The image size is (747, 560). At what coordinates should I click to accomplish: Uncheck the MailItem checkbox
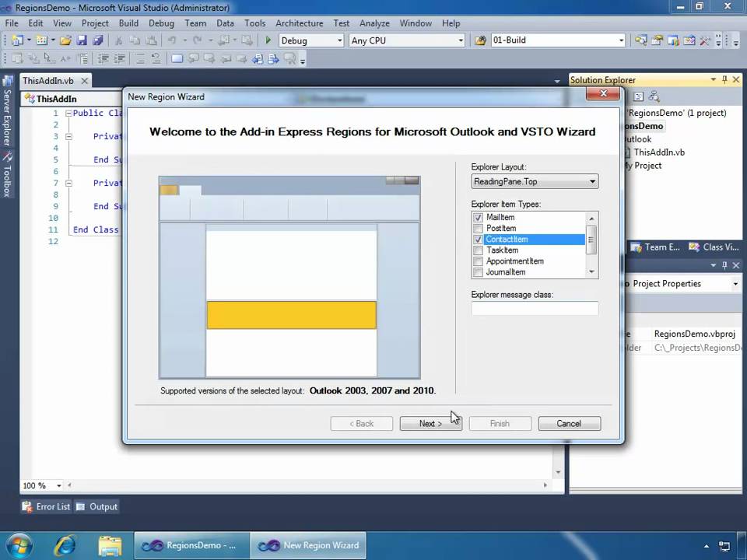pos(478,217)
